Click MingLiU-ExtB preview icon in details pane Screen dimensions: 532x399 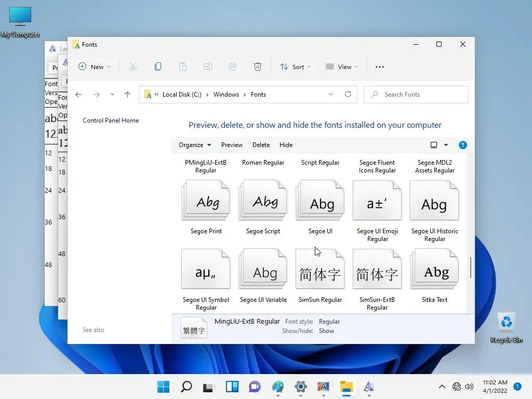[194, 328]
